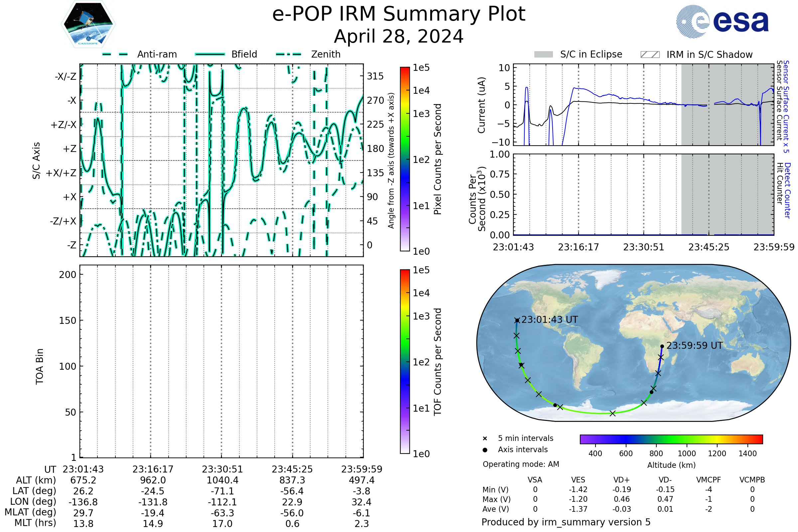Click the TOF Counts per Second colorbar
798x532 pixels.
point(405,361)
